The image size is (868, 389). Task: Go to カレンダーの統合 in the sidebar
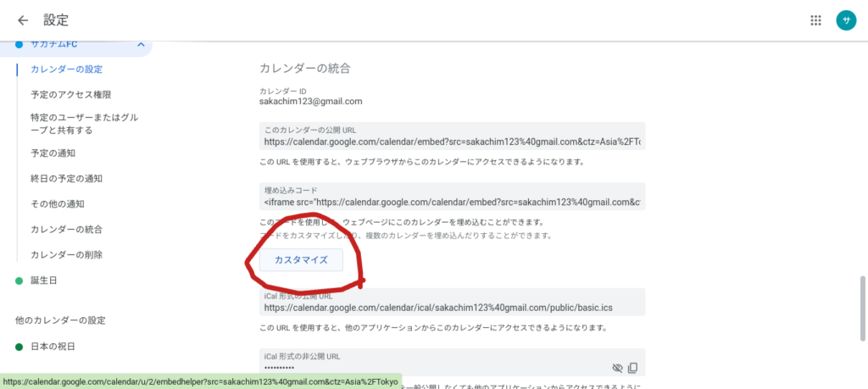pyautogui.click(x=67, y=230)
